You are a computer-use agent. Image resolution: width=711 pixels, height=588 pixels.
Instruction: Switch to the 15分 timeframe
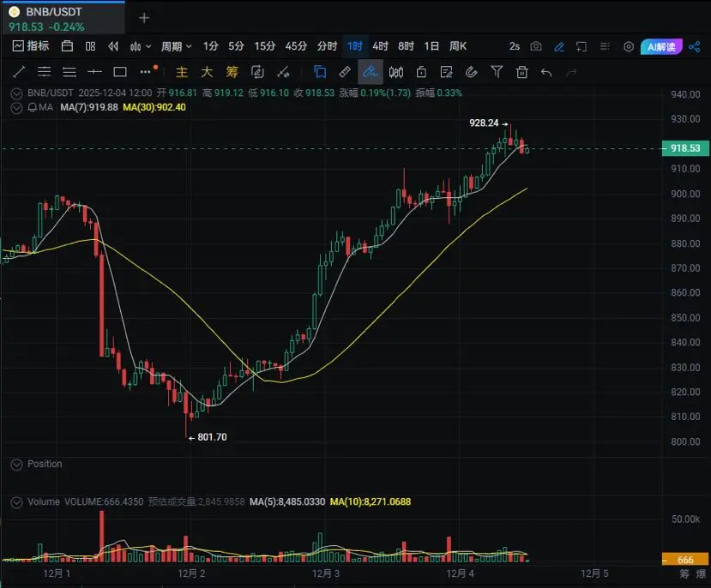(265, 46)
